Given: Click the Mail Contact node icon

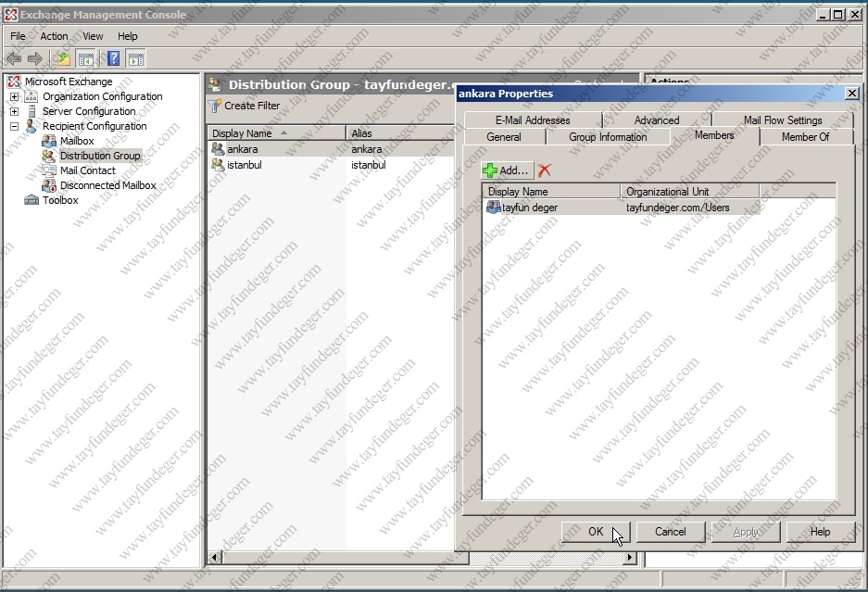Looking at the screenshot, I should click(x=49, y=170).
